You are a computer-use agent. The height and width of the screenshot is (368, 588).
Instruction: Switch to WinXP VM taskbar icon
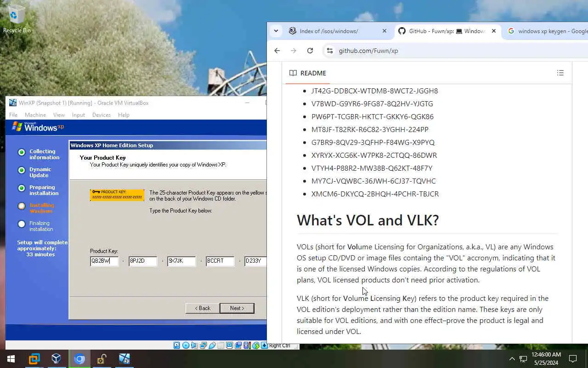click(124, 359)
